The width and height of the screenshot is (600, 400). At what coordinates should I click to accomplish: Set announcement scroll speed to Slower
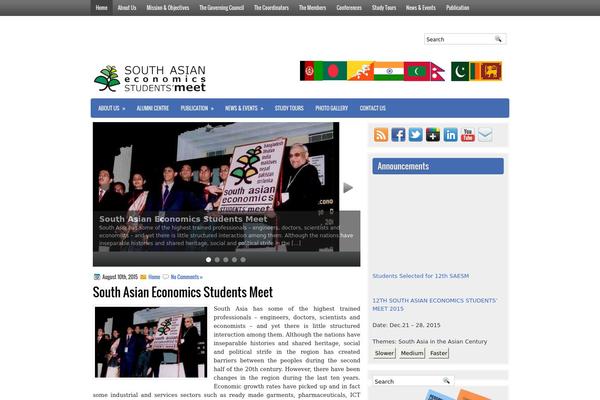point(384,353)
